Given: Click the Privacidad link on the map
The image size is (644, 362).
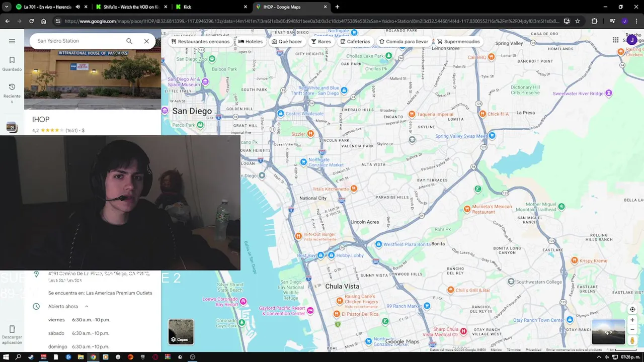Looking at the screenshot, I should click(x=533, y=349).
